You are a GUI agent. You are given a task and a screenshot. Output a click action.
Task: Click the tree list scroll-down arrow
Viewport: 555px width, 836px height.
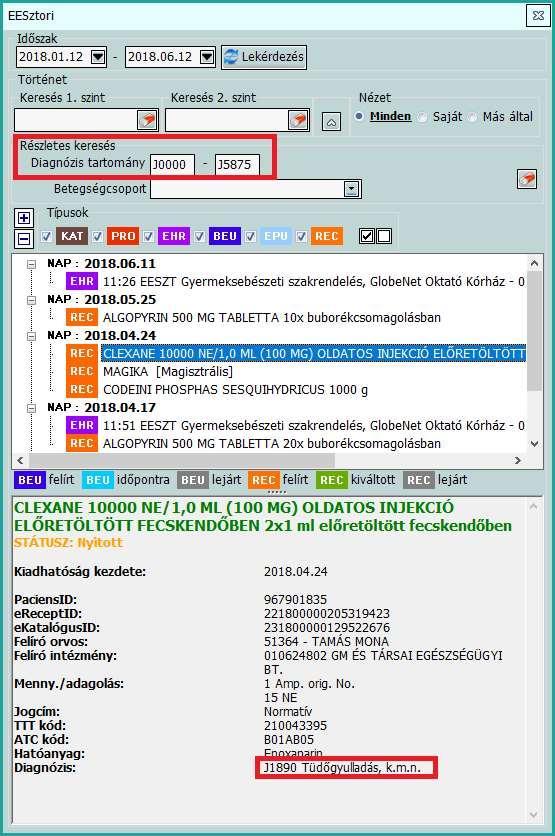(534, 444)
